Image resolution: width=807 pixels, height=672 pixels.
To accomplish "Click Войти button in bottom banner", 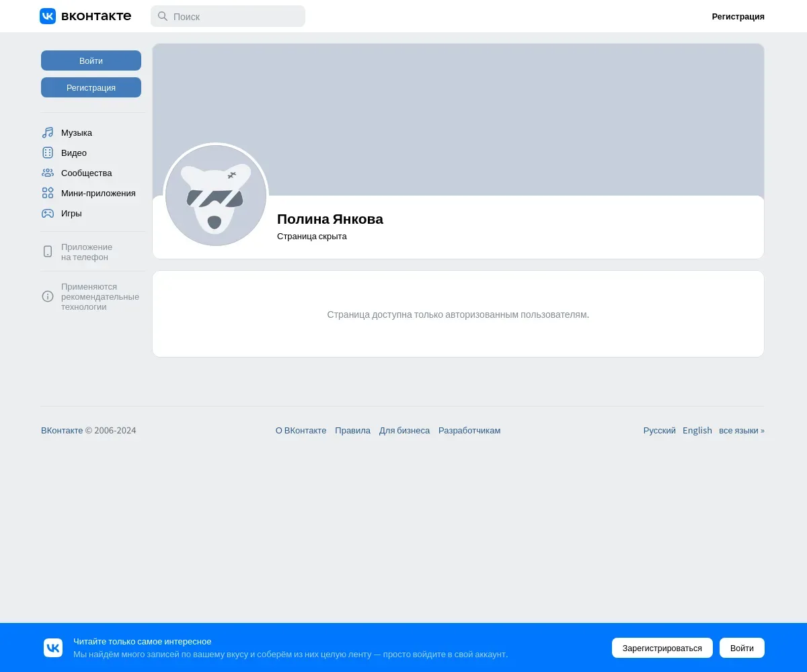I will click(x=742, y=648).
